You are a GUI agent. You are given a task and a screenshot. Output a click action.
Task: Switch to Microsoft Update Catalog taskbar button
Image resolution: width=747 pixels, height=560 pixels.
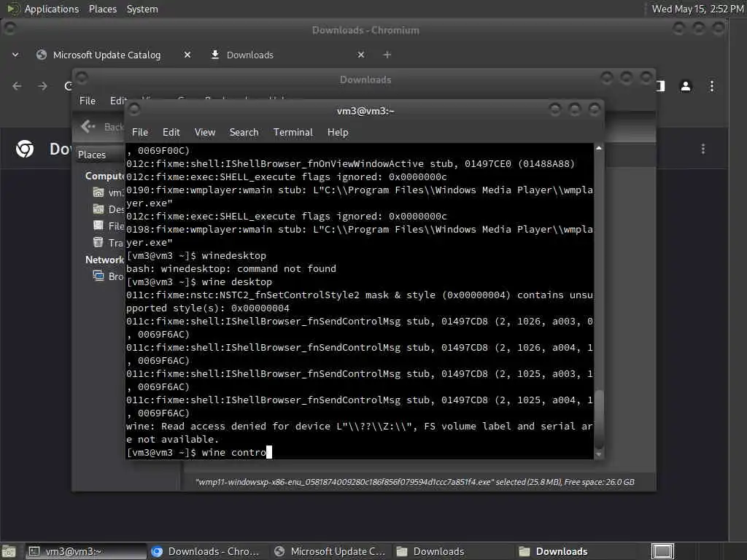tap(330, 551)
